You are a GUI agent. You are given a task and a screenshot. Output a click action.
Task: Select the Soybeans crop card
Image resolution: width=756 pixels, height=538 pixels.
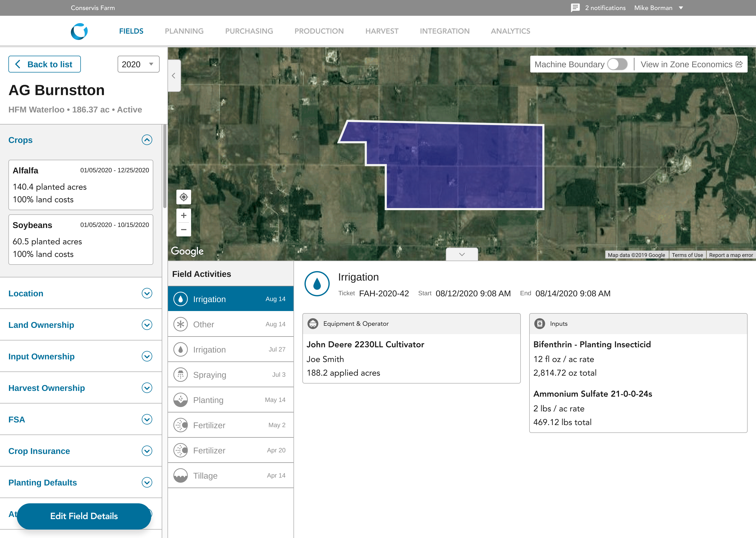[x=81, y=239]
